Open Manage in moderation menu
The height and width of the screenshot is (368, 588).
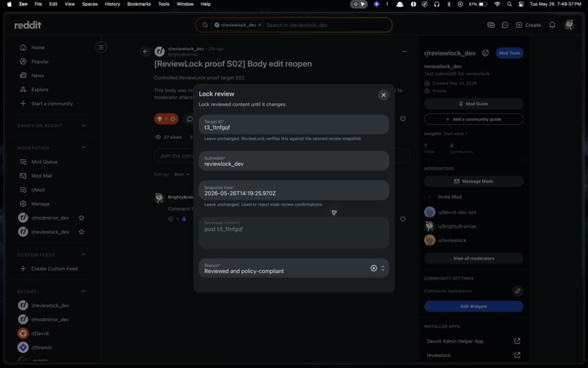(40, 204)
